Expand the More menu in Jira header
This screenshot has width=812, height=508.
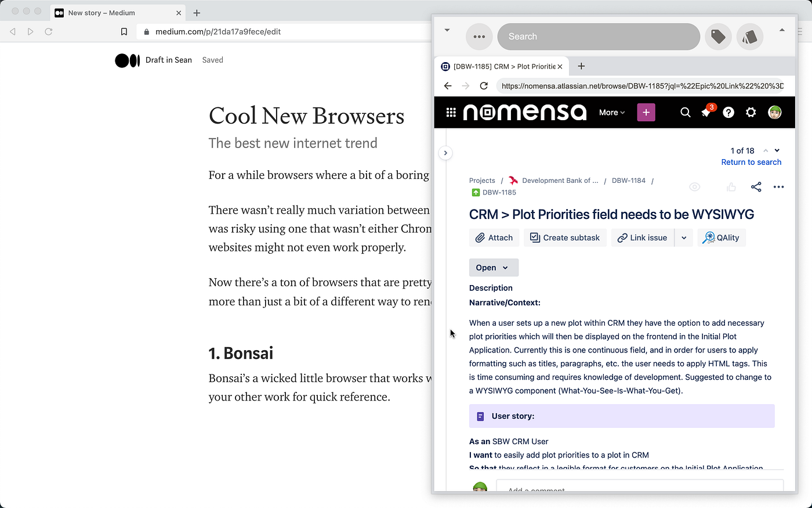click(x=612, y=113)
